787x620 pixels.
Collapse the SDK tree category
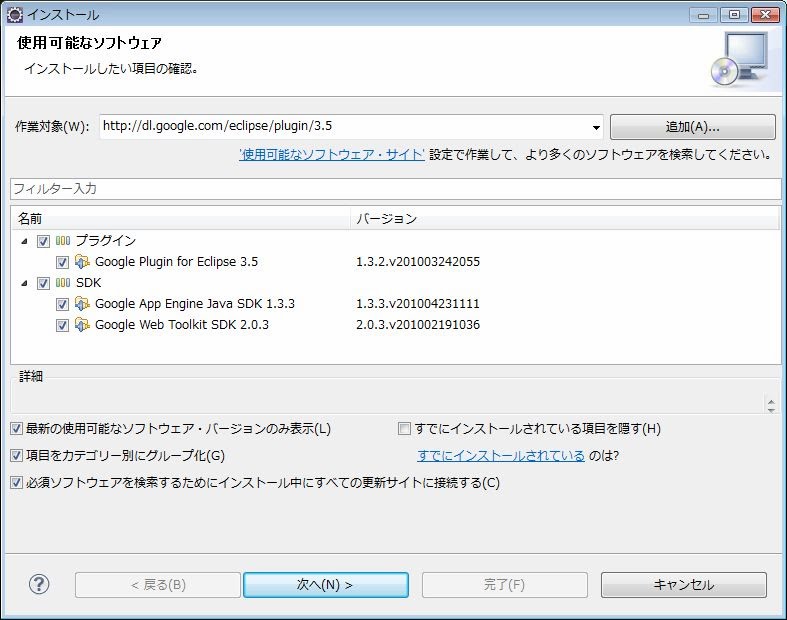click(24, 283)
